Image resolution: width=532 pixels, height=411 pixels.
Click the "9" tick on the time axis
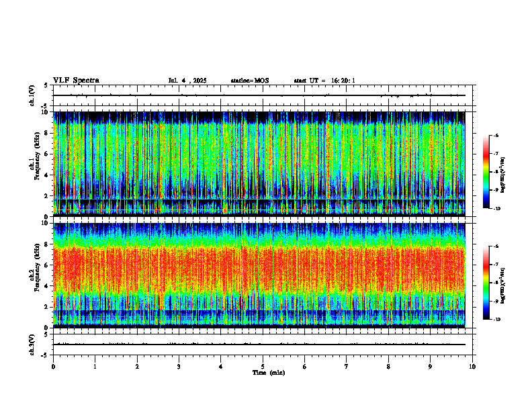pos(430,367)
